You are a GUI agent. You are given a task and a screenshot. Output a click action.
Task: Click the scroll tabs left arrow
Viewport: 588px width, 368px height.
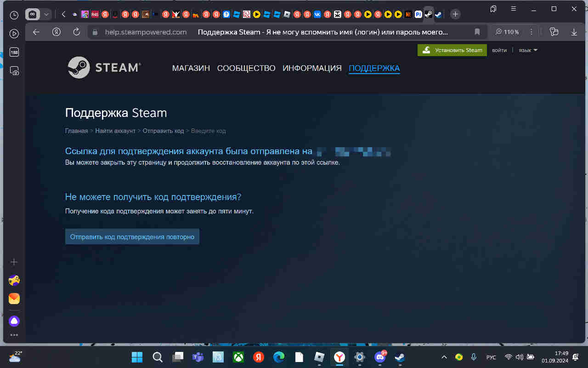(63, 14)
